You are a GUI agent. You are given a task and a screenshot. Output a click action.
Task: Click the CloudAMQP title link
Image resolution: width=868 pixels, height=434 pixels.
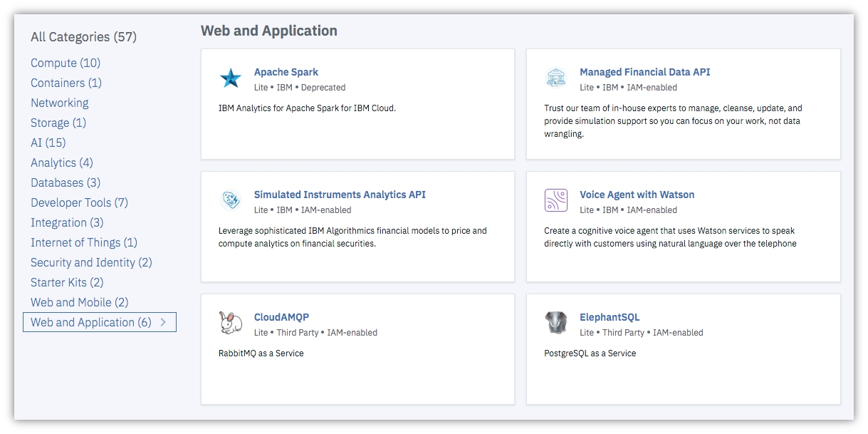pyautogui.click(x=281, y=317)
